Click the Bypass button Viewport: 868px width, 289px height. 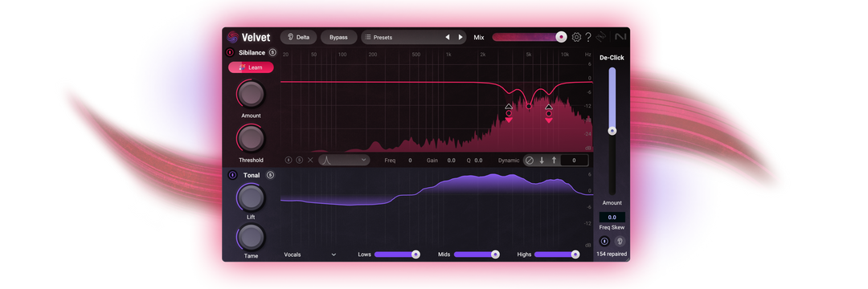point(338,37)
